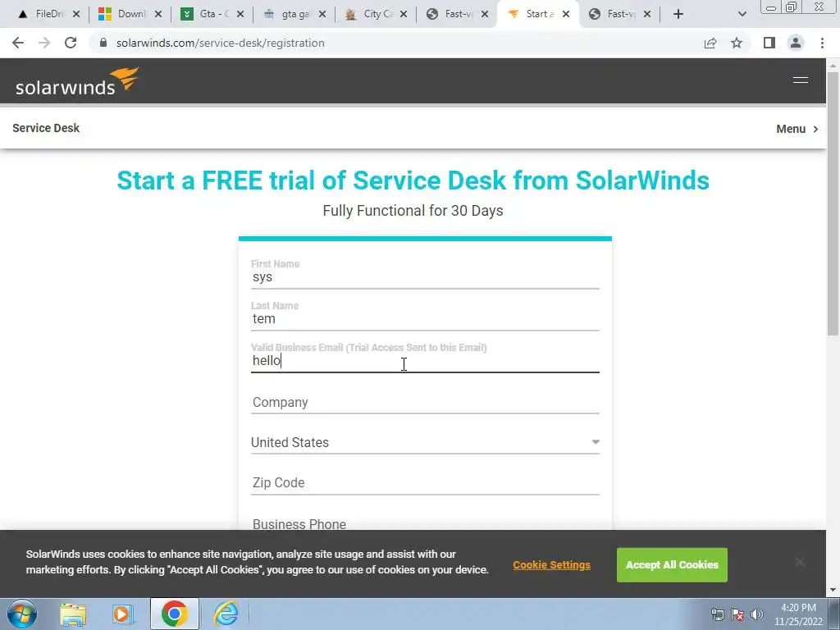Click the network tray icon
The width and height of the screenshot is (840, 630).
717,614
